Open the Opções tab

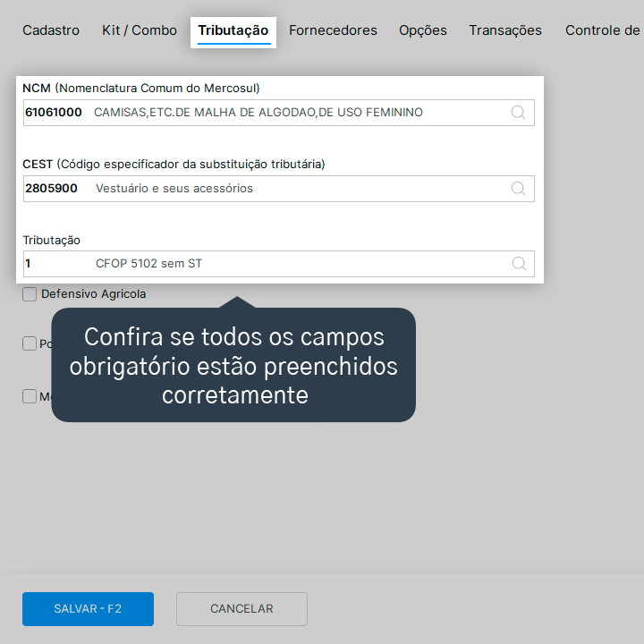[422, 30]
